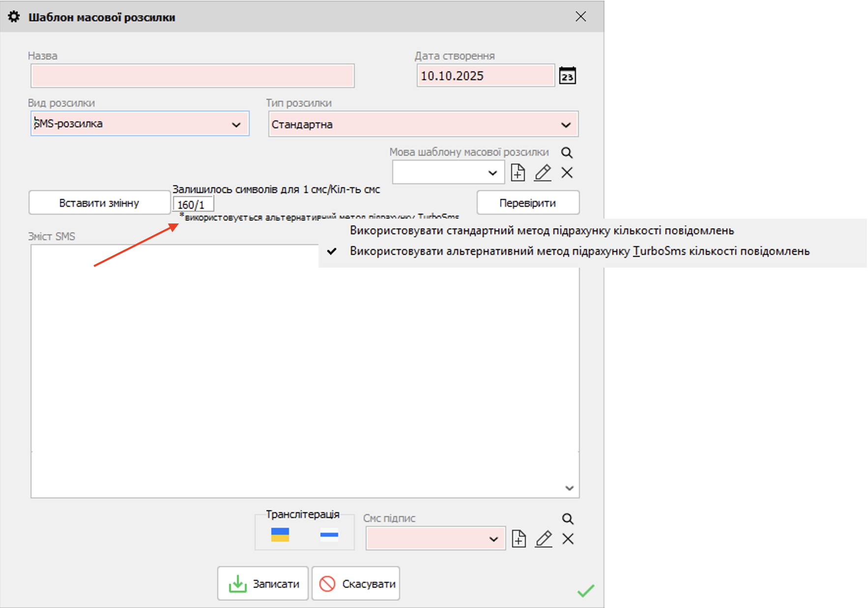Add new template language document icon

point(518,173)
